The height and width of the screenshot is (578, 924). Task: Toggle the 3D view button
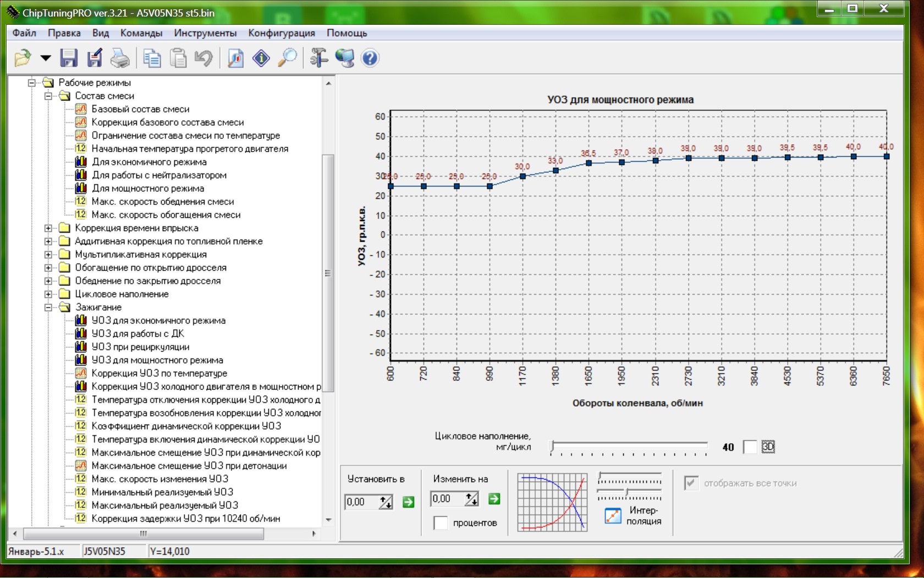[768, 447]
